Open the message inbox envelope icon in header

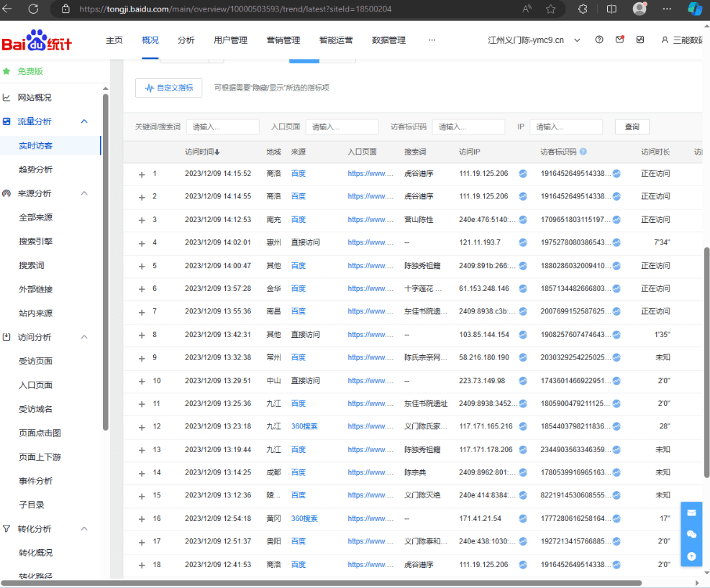[x=619, y=40]
